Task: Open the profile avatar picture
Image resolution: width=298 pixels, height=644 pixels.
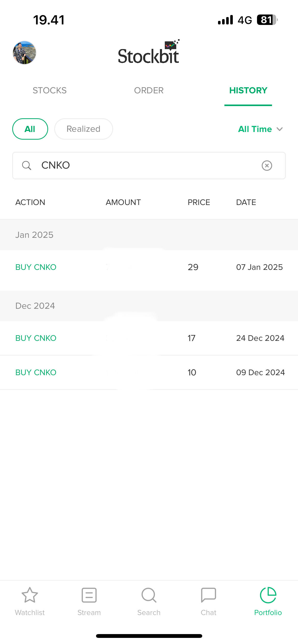Action: (24, 53)
